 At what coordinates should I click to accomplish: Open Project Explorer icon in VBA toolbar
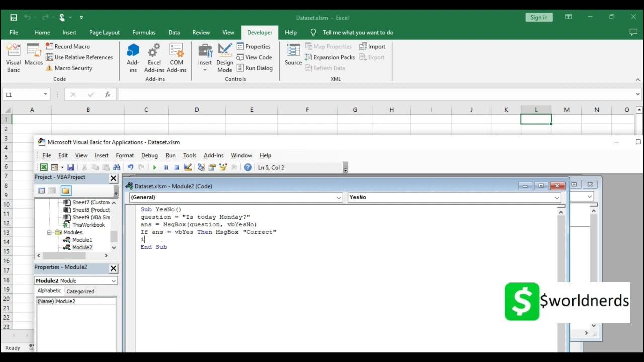pyautogui.click(x=201, y=167)
